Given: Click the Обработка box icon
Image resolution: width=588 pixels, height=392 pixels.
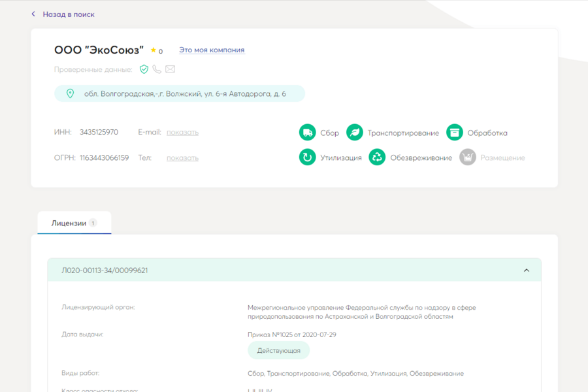Looking at the screenshot, I should (x=455, y=133).
